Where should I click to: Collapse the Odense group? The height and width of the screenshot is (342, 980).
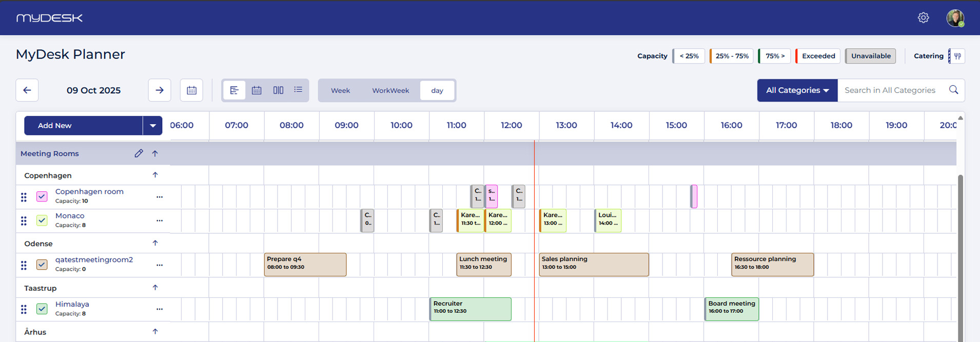[155, 243]
